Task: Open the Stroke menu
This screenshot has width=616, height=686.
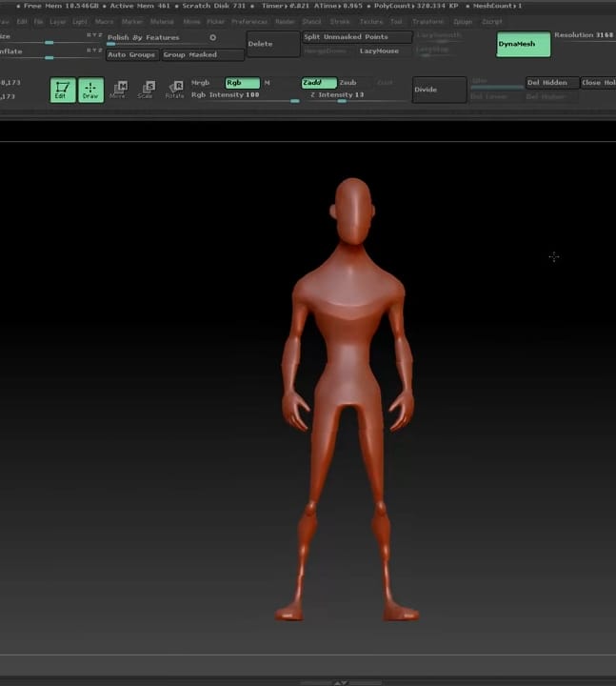Action: (340, 21)
